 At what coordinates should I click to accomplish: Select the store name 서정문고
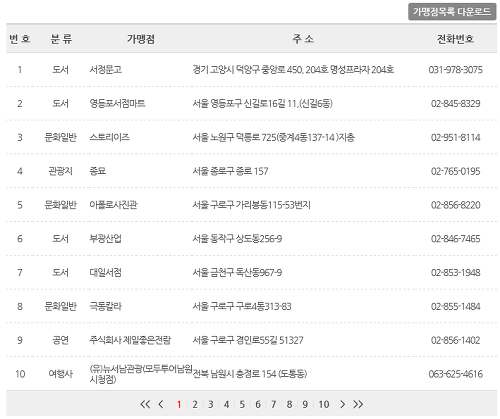coord(105,70)
